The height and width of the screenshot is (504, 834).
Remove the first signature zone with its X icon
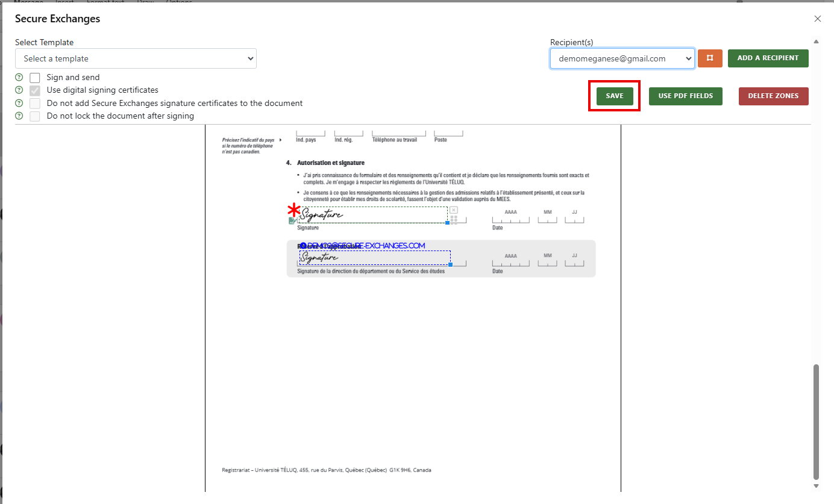(x=454, y=210)
